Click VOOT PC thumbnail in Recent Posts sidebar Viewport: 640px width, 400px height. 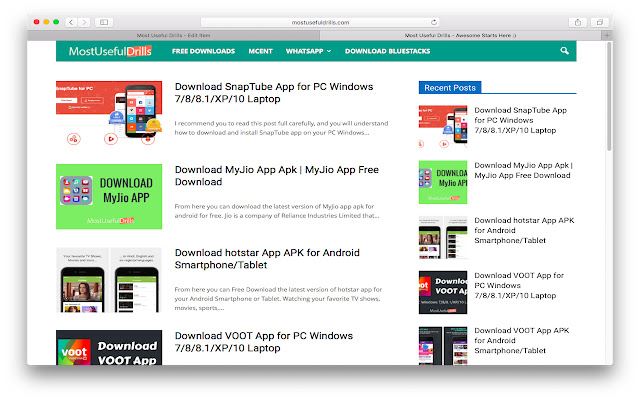(443, 292)
